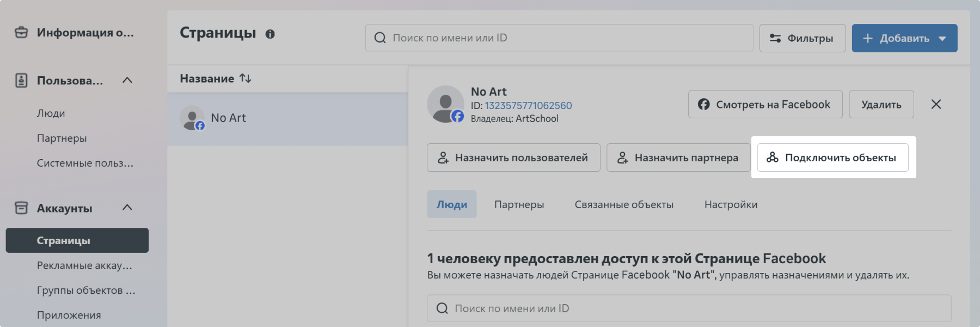Click the info icon next to Страницы

[270, 34]
